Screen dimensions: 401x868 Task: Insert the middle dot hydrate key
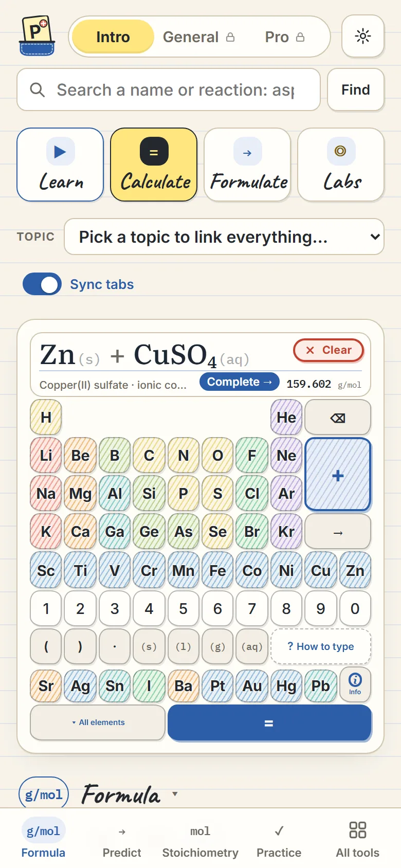click(x=114, y=646)
